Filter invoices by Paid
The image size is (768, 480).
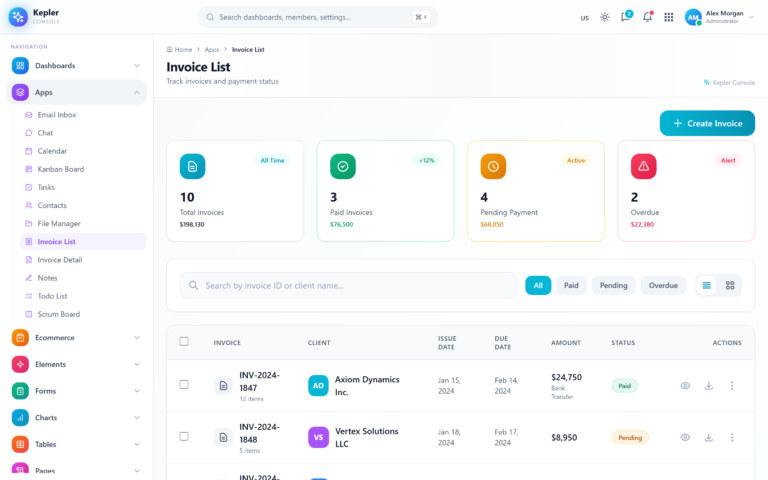571,286
